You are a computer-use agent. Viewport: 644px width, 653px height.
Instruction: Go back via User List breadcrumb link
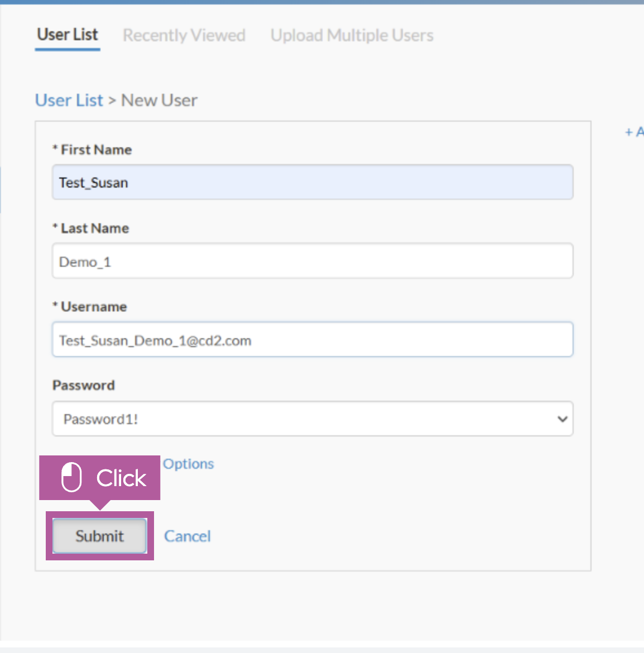pyautogui.click(x=69, y=100)
